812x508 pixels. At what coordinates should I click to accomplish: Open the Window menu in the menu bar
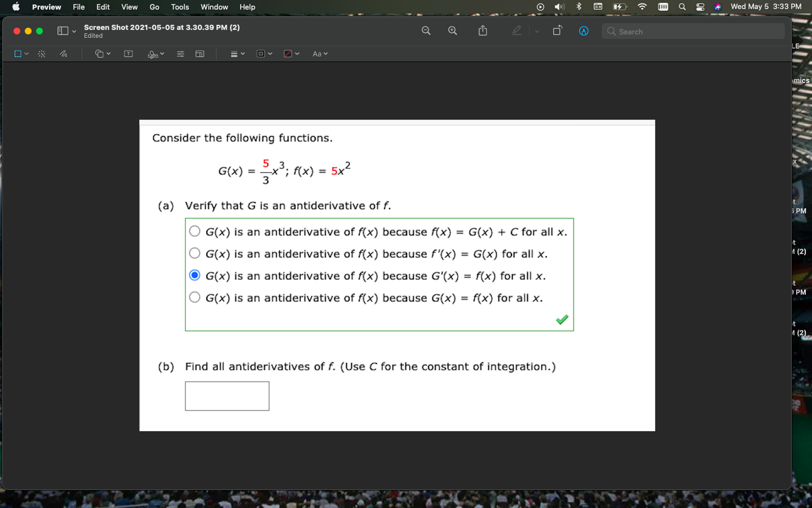214,7
